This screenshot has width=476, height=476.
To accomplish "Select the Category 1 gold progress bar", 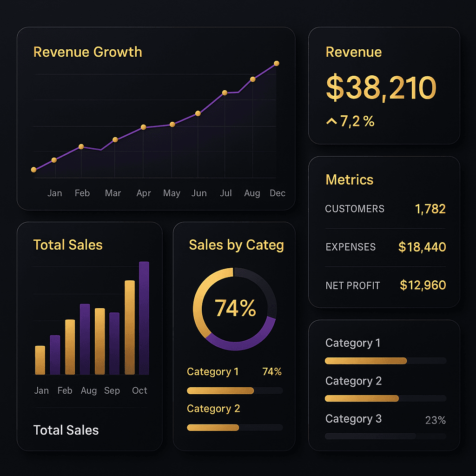I will [366, 361].
